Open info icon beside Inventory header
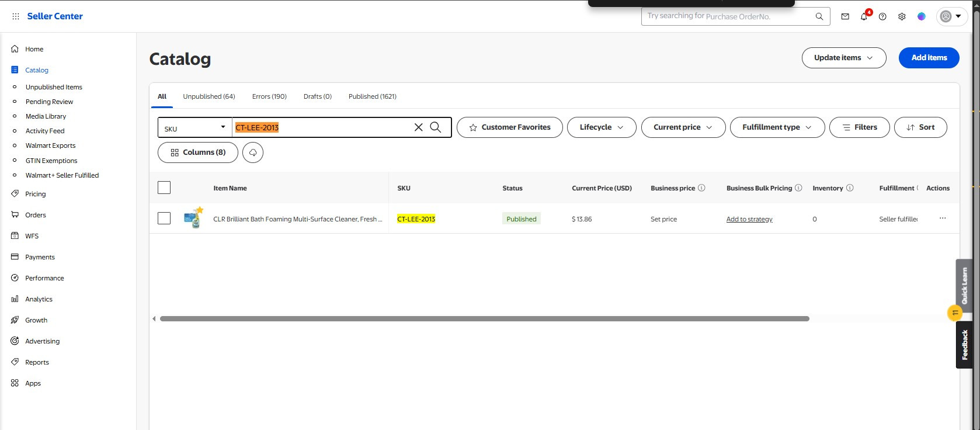Image resolution: width=980 pixels, height=430 pixels. coord(850,188)
